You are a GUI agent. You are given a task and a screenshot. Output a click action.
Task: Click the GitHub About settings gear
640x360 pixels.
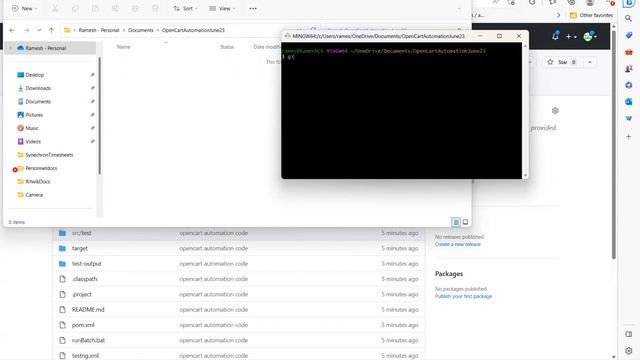[x=555, y=111]
